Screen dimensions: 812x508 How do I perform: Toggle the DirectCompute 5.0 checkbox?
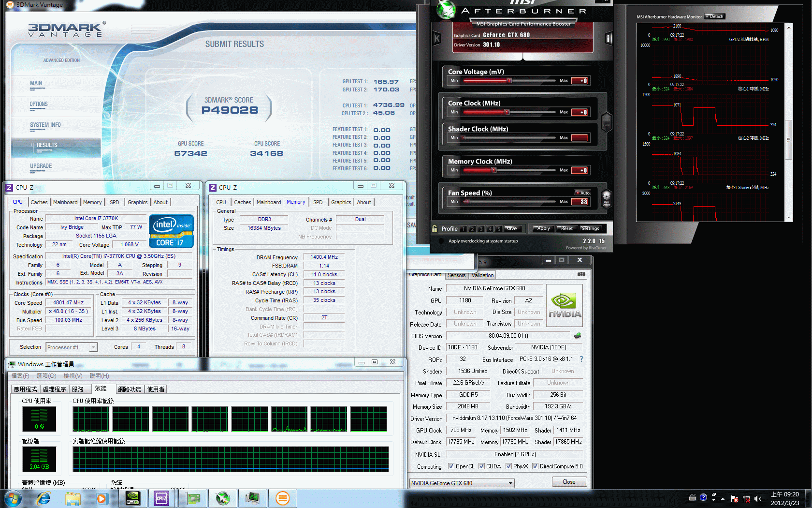pyautogui.click(x=535, y=466)
